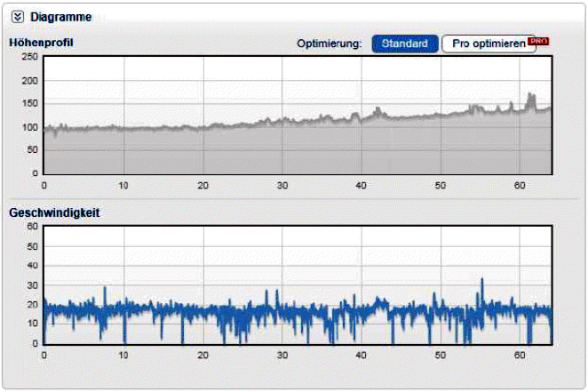The image size is (588, 392).
Task: Click the Geschwindigkeit chart heading
Action: [x=54, y=212]
